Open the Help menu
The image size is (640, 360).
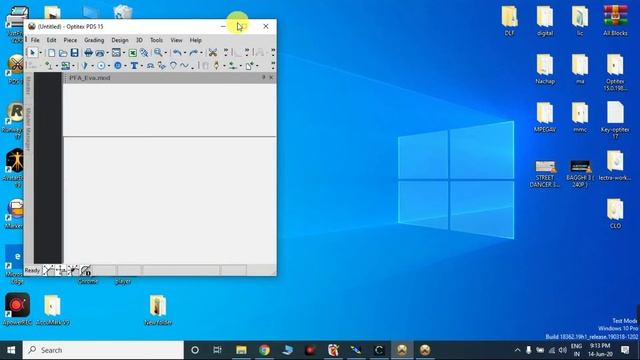click(x=196, y=40)
